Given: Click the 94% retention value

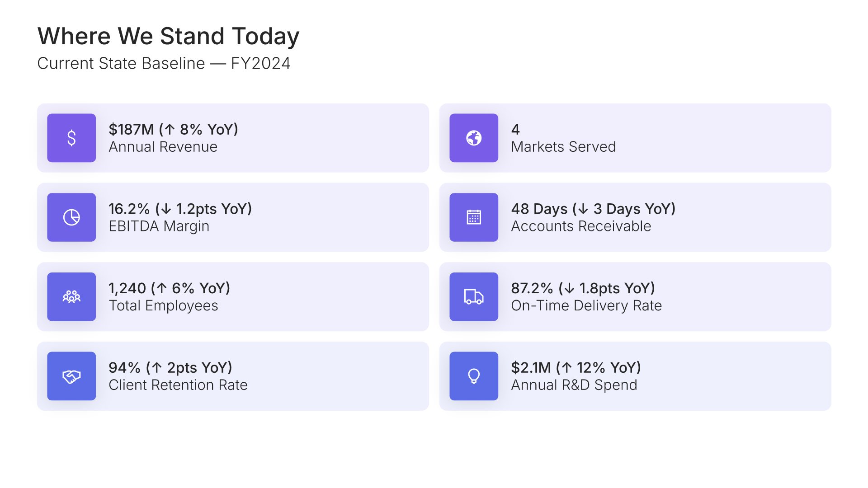Looking at the screenshot, I should coord(170,368).
